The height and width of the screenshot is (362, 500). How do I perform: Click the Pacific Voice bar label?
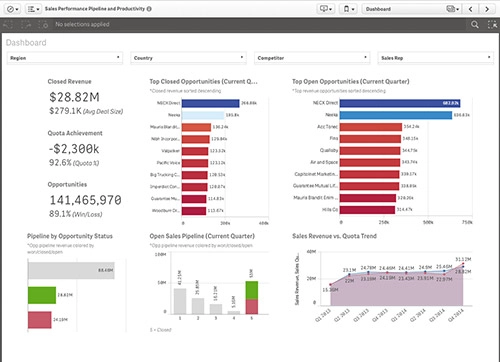168,163
